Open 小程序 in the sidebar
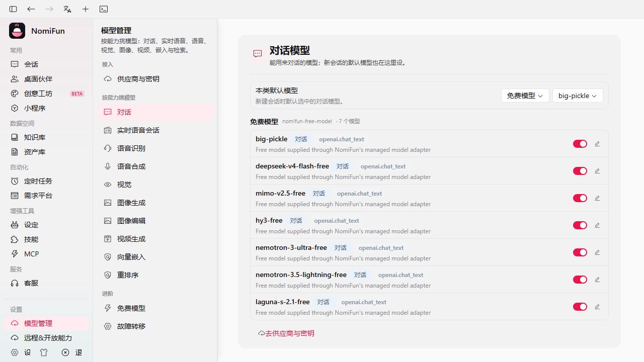This screenshot has height=362, width=644. point(46,108)
